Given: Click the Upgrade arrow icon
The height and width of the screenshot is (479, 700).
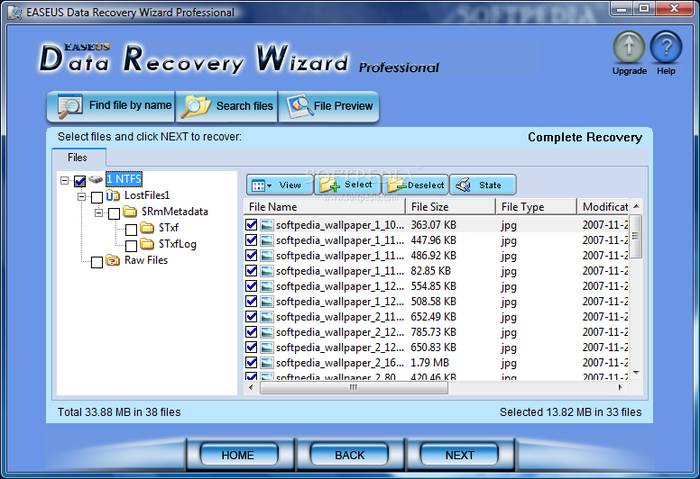Looking at the screenshot, I should pyautogui.click(x=629, y=47).
